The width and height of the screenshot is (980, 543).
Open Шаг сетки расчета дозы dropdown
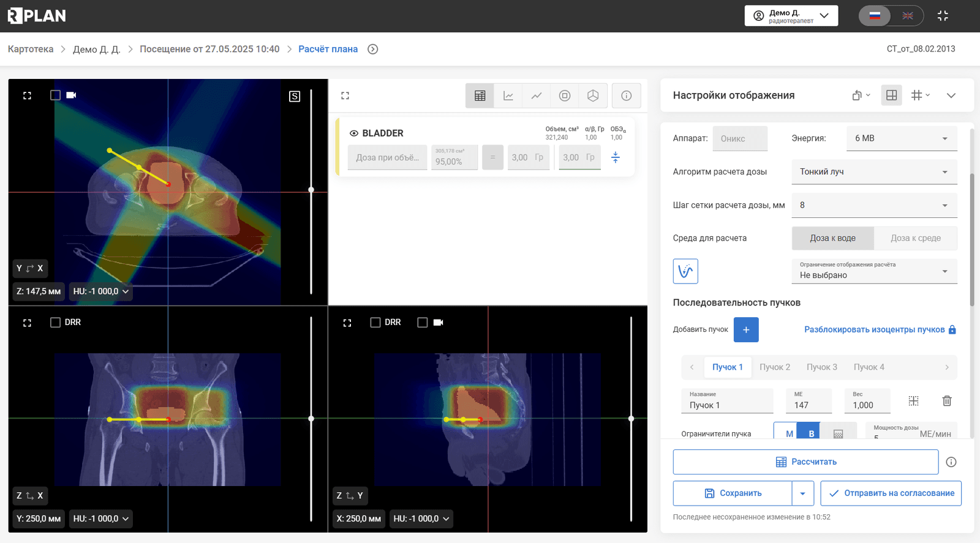tap(875, 205)
